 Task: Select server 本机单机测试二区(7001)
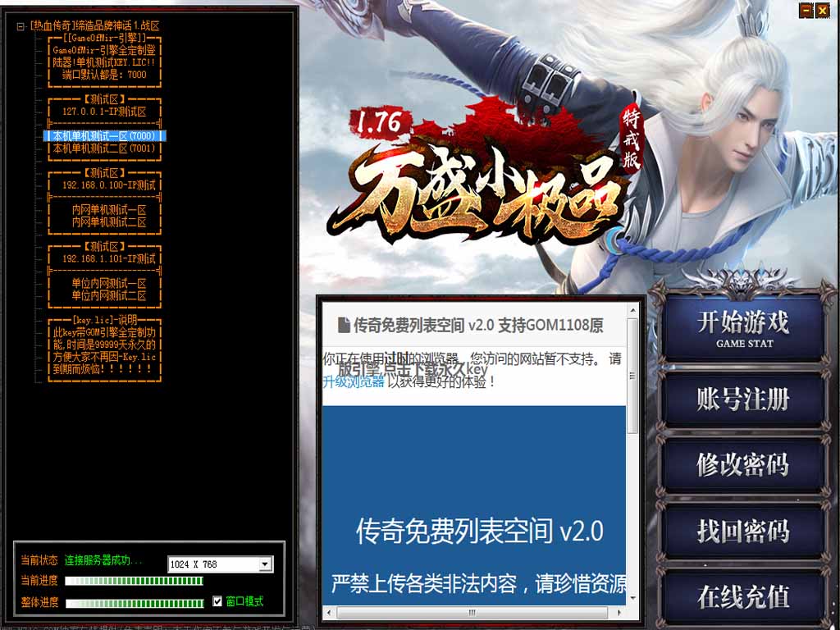pyautogui.click(x=104, y=148)
